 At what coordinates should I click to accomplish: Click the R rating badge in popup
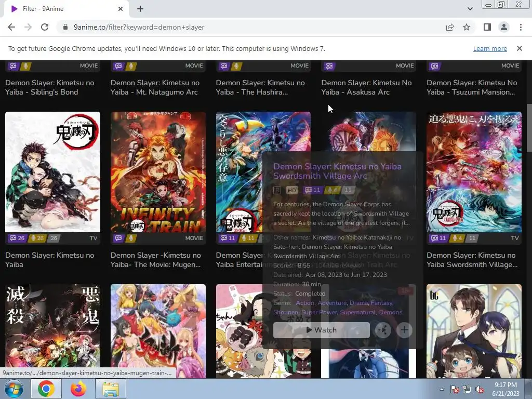click(277, 190)
